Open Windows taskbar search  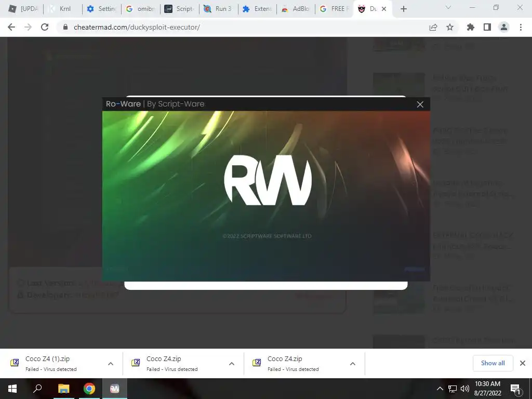click(x=37, y=389)
